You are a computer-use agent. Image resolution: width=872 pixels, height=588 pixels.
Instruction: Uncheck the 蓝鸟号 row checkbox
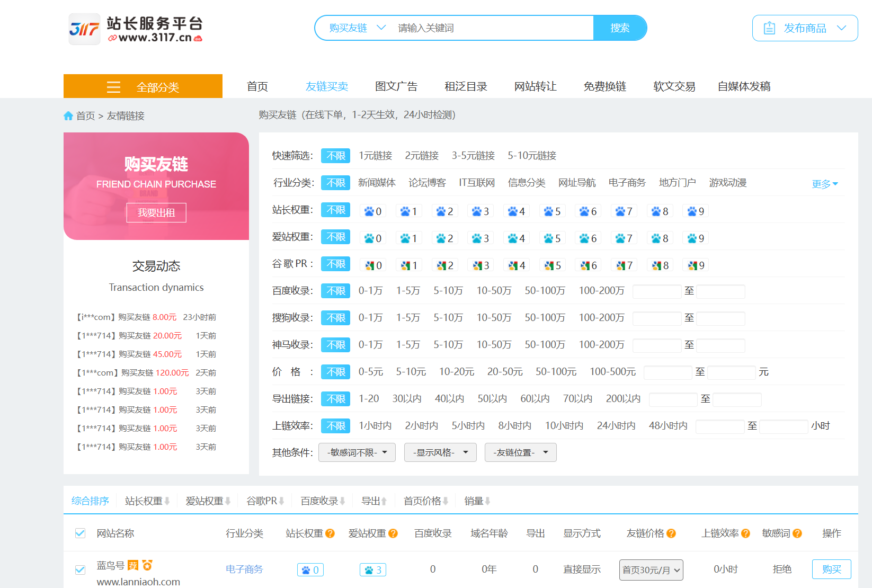pyautogui.click(x=80, y=569)
